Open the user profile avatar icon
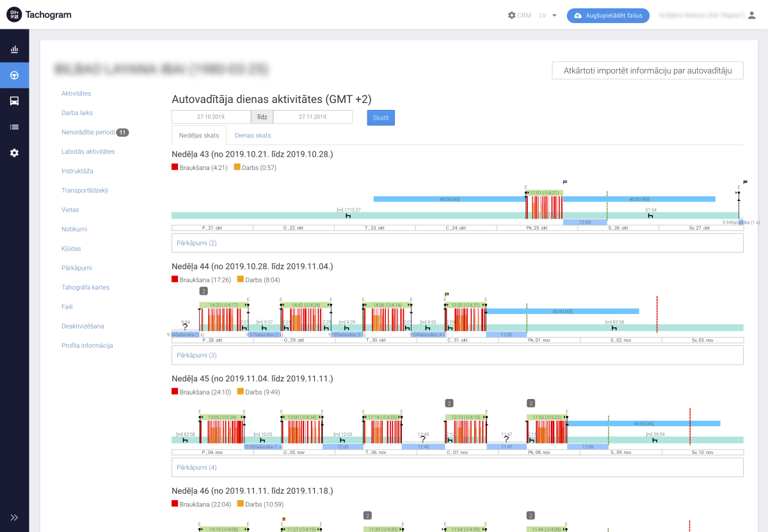Viewport: 768px width, 532px height. point(752,15)
